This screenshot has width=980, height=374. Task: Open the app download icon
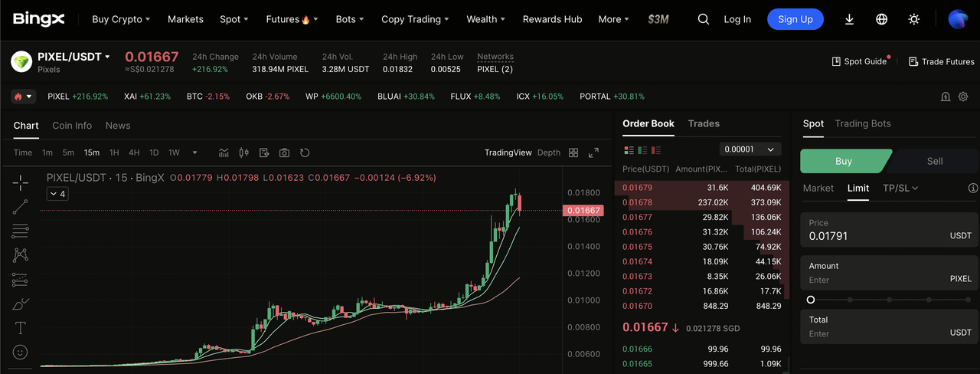click(x=849, y=19)
